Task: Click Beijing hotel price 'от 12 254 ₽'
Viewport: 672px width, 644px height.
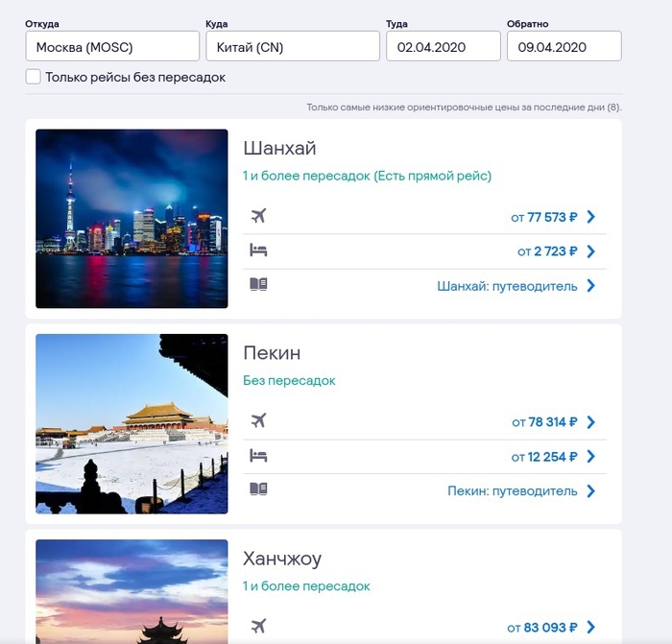Action: coord(544,457)
